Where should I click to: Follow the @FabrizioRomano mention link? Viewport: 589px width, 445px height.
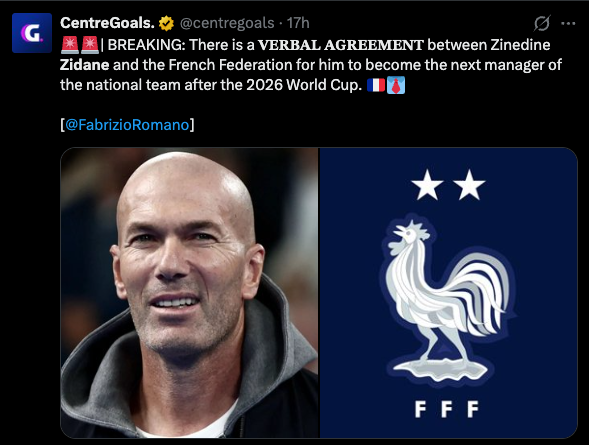coord(127,125)
